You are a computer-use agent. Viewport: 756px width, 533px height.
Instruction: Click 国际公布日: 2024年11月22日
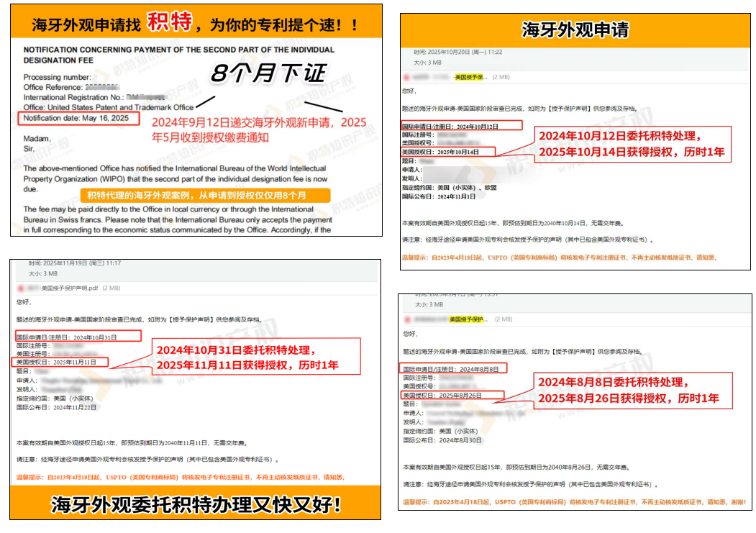(56, 408)
